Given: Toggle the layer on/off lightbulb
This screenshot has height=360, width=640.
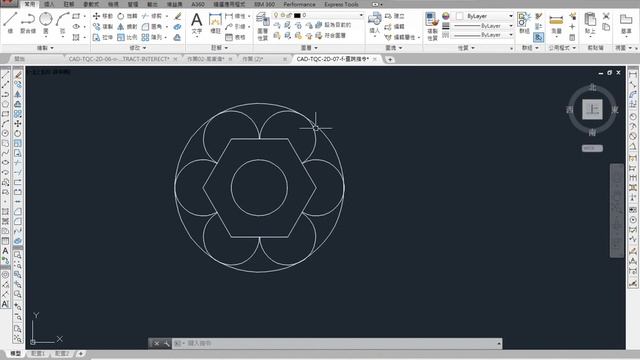Looking at the screenshot, I should pos(276,15).
